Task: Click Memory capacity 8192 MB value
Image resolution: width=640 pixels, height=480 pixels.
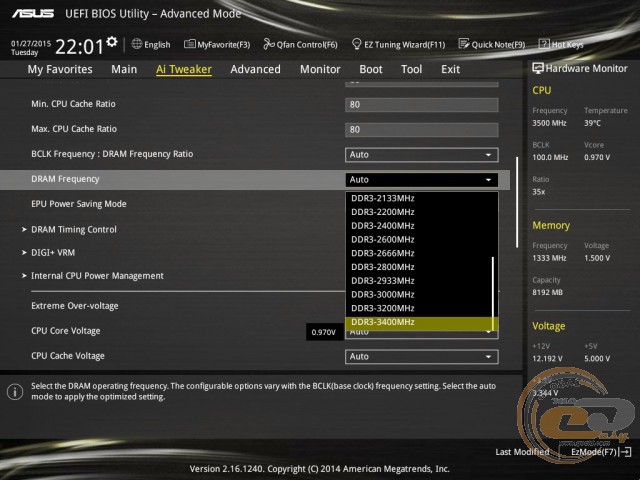Action: coord(547,293)
